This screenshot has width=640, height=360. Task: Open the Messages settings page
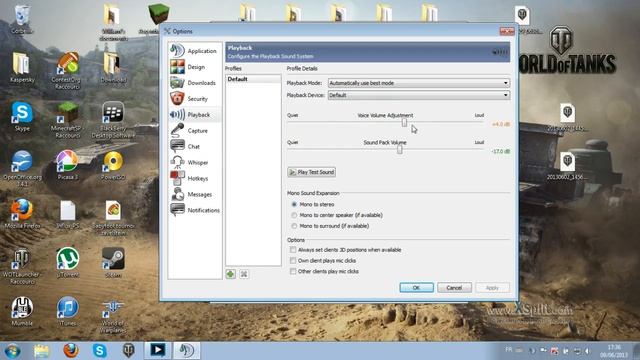click(x=195, y=194)
